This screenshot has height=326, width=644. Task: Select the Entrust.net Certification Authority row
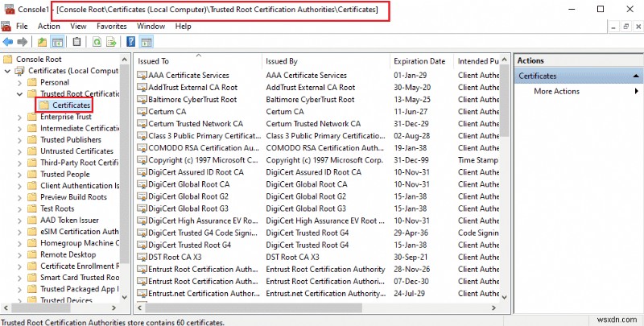pyautogui.click(x=318, y=294)
